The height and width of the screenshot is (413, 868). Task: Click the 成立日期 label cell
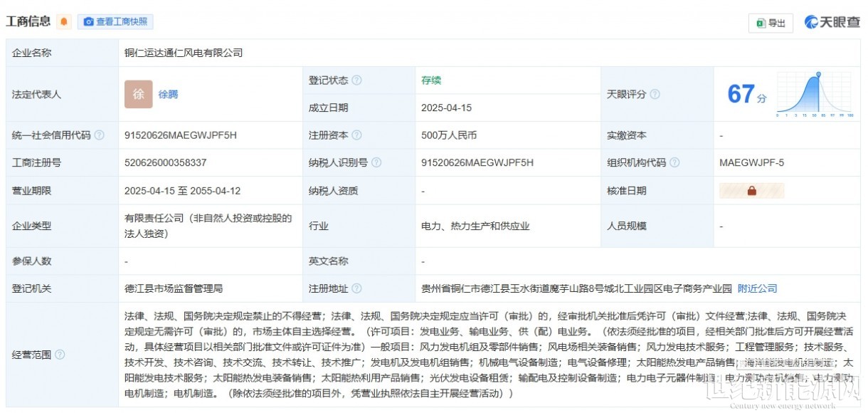click(359, 108)
